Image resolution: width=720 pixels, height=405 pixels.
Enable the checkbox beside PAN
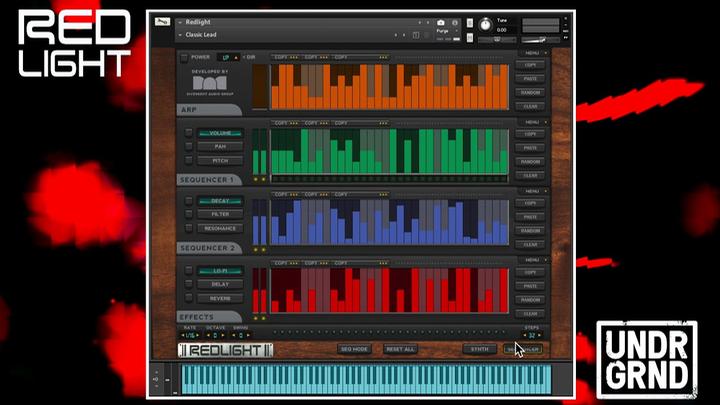point(188,146)
